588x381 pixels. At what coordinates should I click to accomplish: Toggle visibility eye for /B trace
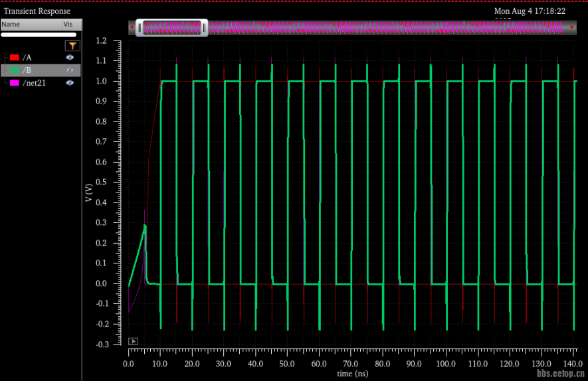pyautogui.click(x=70, y=70)
